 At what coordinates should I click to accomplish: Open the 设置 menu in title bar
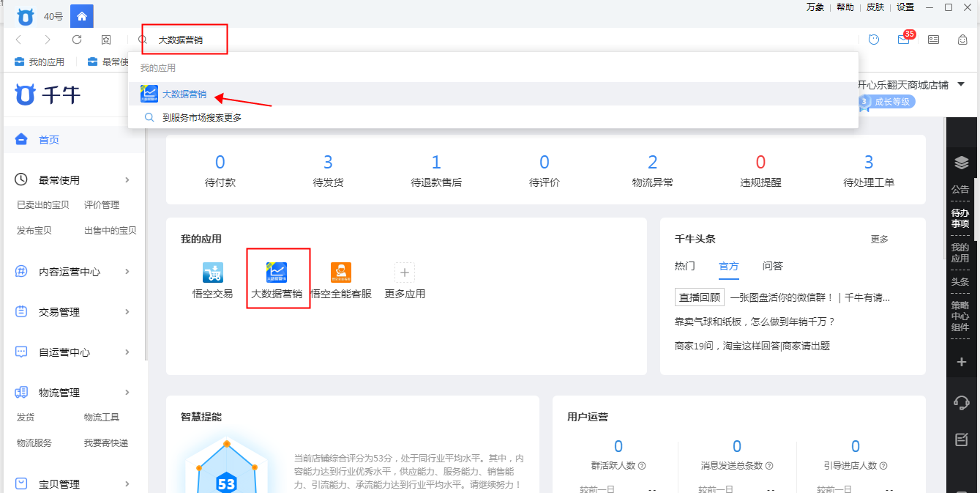point(905,7)
